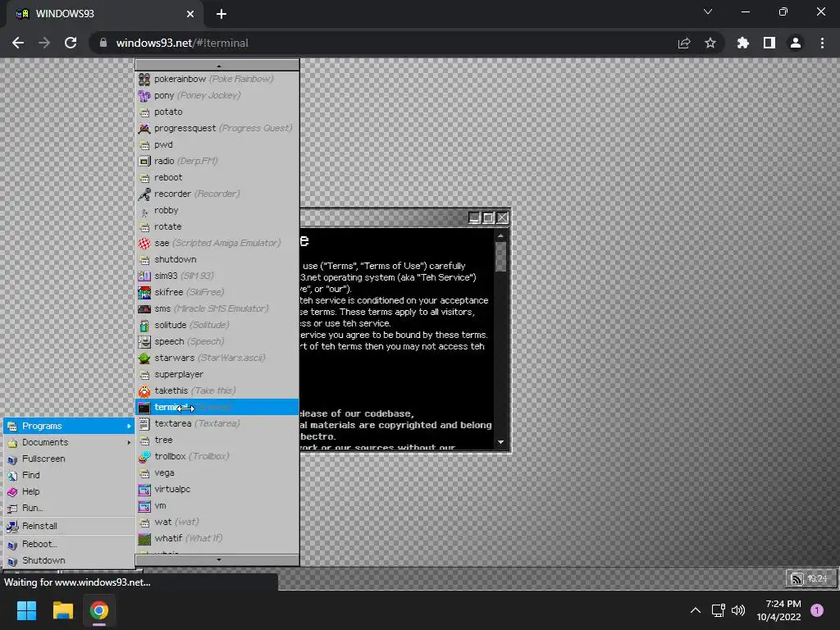The height and width of the screenshot is (630, 840).
Task: Click the terminal window scrollbar thumb
Action: [x=500, y=257]
